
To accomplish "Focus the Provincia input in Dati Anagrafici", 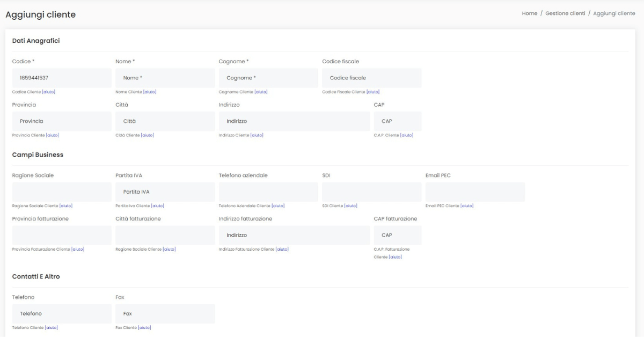I will click(x=62, y=121).
